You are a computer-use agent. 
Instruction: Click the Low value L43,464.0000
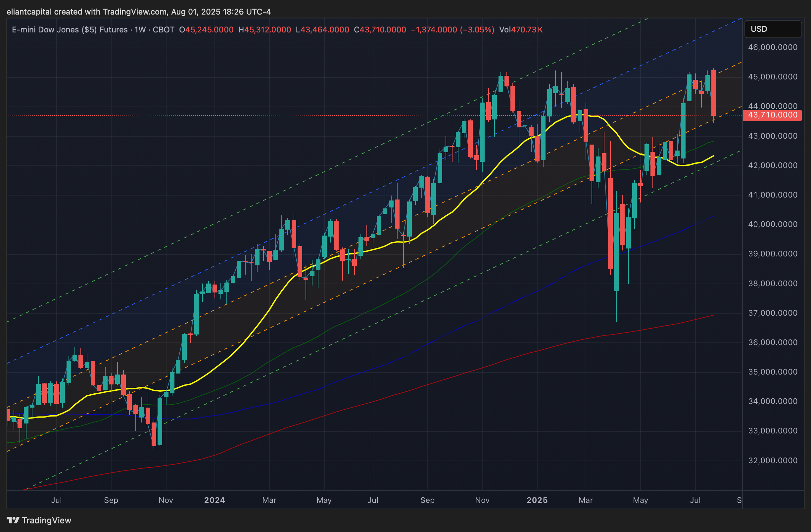(322, 30)
